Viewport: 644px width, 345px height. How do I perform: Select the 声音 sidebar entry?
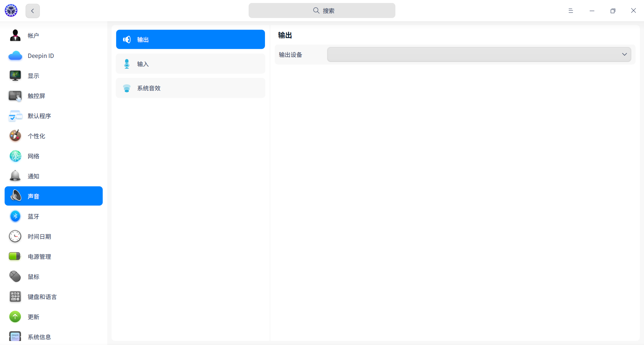[54, 196]
